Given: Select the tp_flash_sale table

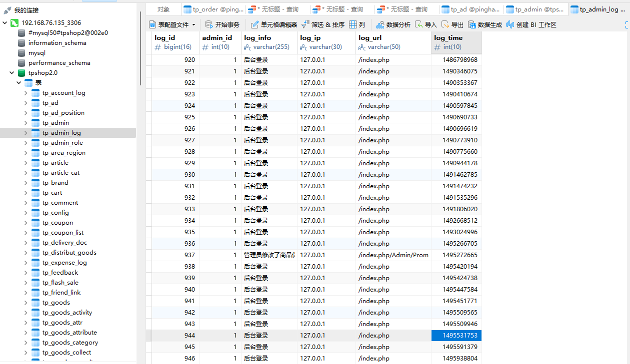Looking at the screenshot, I should pos(60,283).
